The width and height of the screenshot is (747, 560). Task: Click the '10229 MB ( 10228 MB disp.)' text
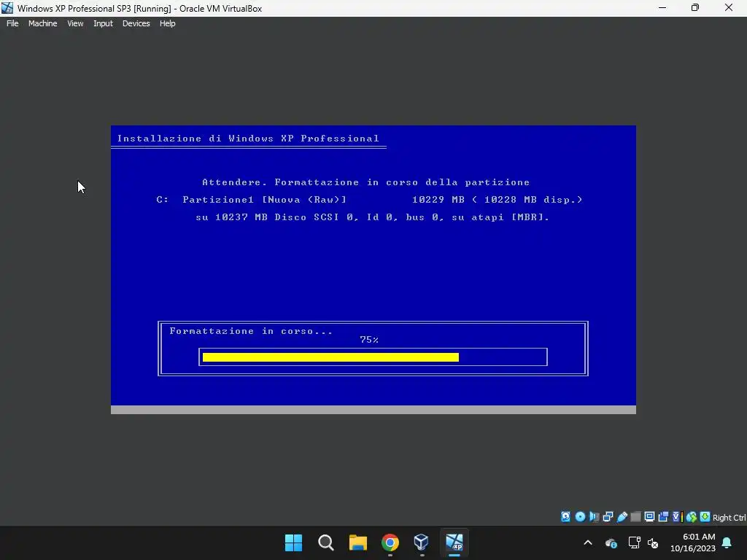(498, 200)
